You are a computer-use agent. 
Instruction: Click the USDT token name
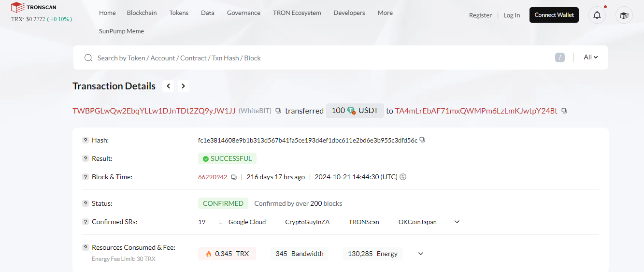(369, 111)
